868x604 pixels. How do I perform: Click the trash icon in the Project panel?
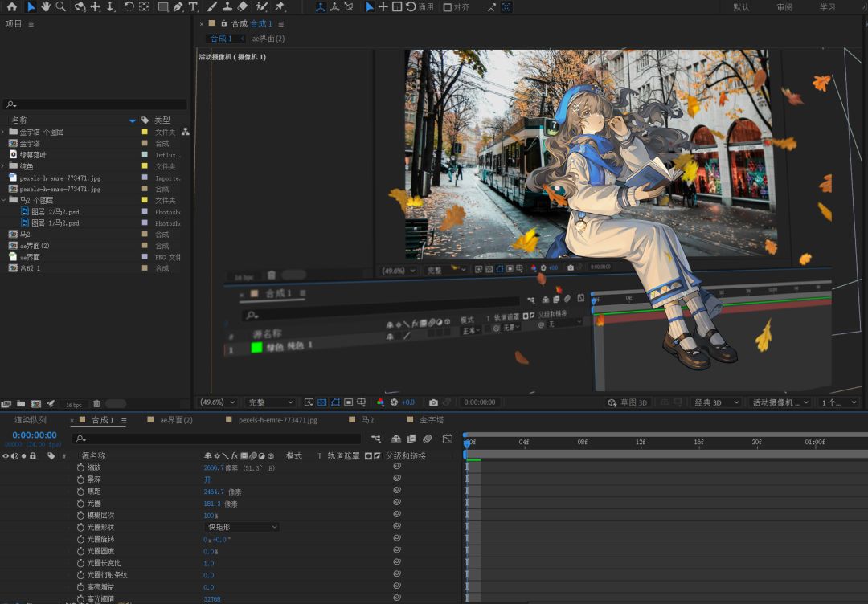click(x=96, y=403)
